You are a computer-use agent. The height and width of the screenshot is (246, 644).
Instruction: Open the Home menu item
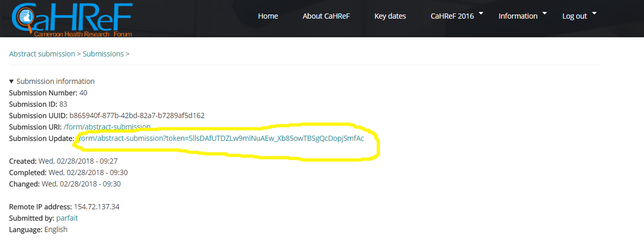268,16
